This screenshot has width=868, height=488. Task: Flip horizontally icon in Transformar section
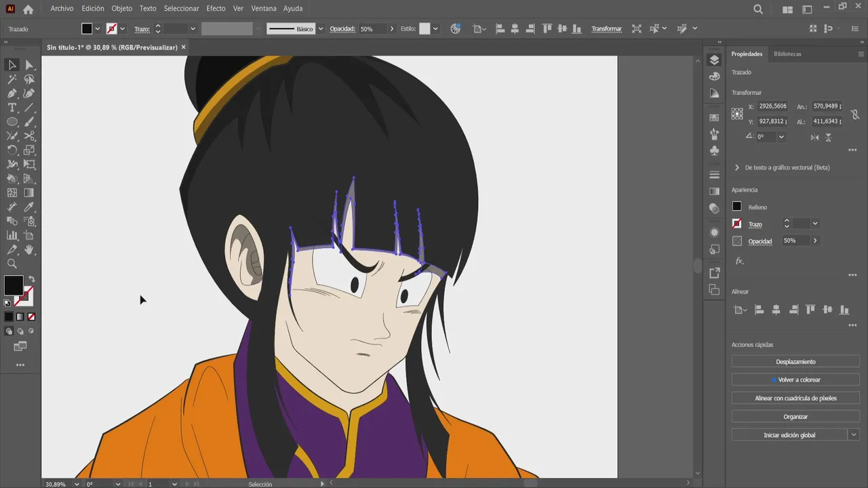point(814,137)
